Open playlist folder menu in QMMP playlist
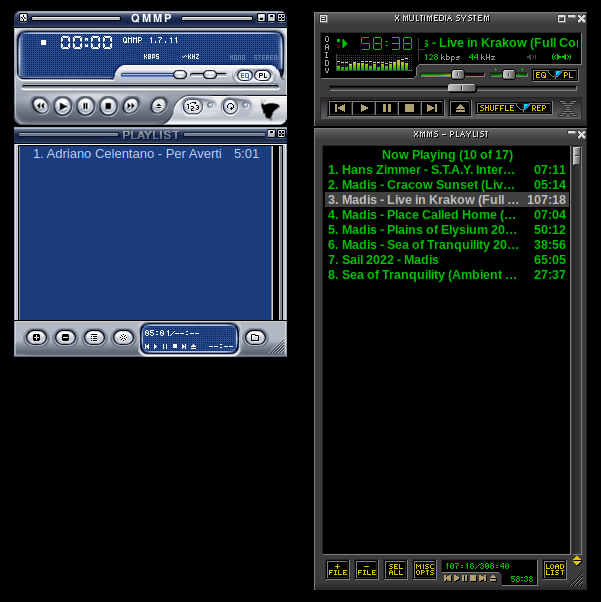The width and height of the screenshot is (601, 602). pos(255,338)
